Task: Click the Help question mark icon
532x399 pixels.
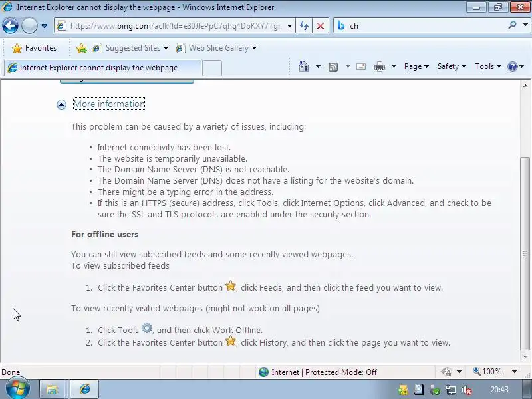Action: coord(512,66)
